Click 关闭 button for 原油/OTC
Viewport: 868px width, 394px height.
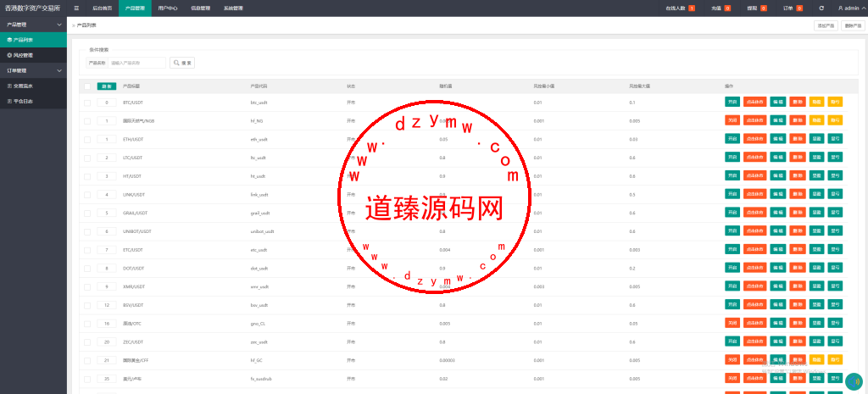point(732,323)
